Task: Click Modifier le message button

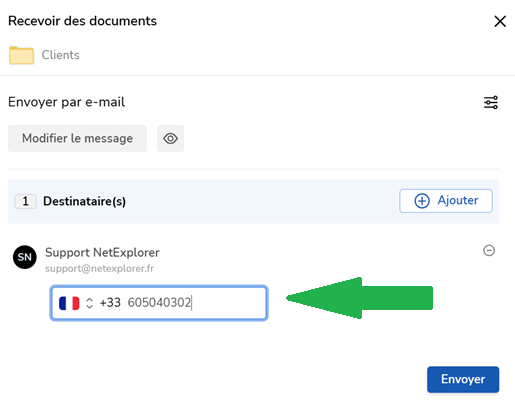Action: [x=77, y=138]
